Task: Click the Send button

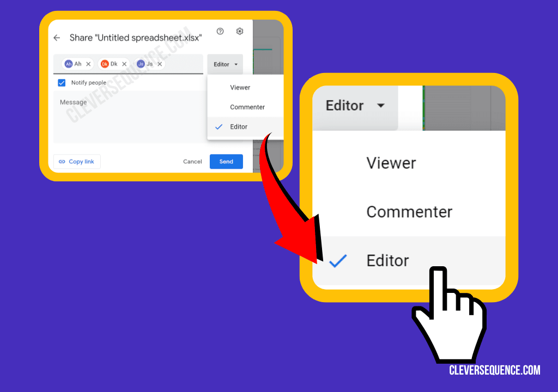Action: [226, 161]
